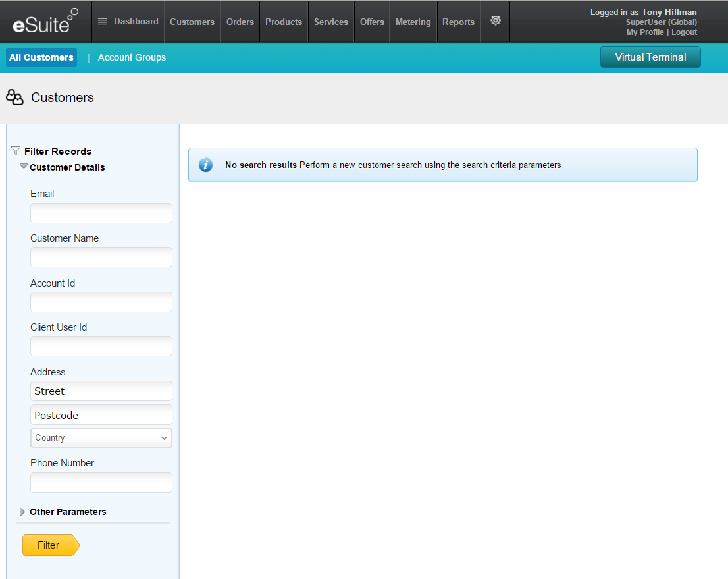Image resolution: width=728 pixels, height=579 pixels.
Task: Click the blue info icon
Action: coord(206,165)
